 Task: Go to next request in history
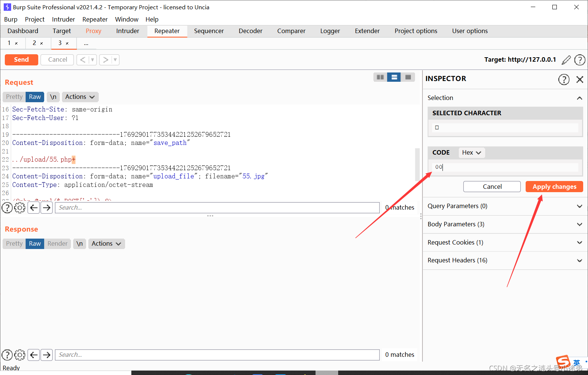105,59
